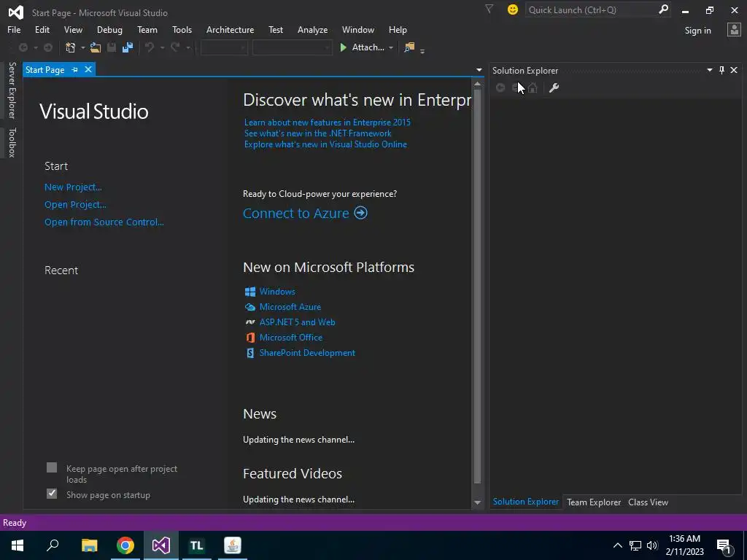Screen dimensions: 747x560
Task: Close the Start Page tab
Action: click(88, 69)
